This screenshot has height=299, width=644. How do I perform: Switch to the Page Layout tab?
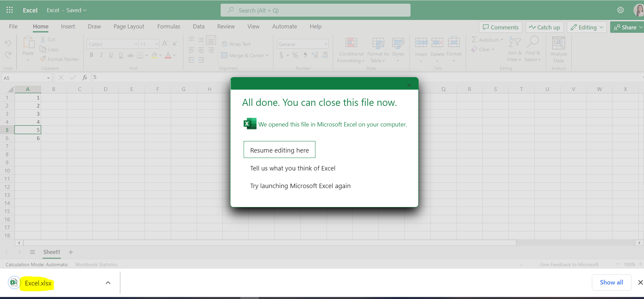129,26
